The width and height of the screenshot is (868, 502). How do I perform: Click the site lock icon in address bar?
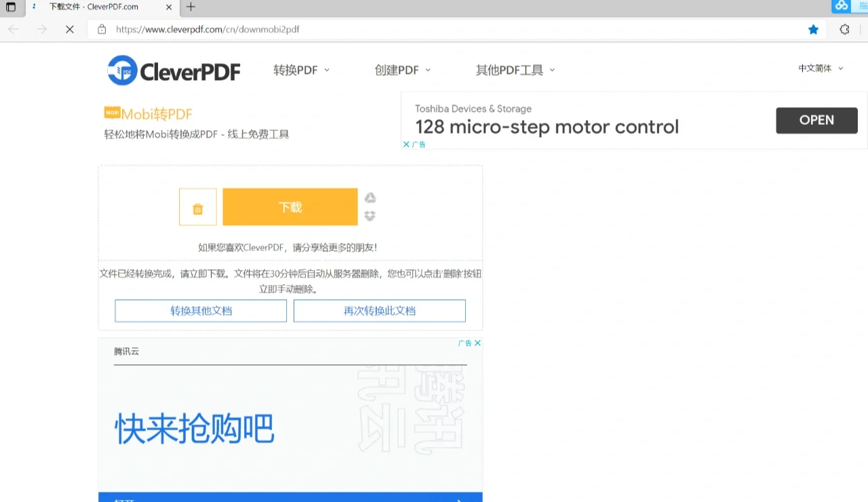click(102, 30)
